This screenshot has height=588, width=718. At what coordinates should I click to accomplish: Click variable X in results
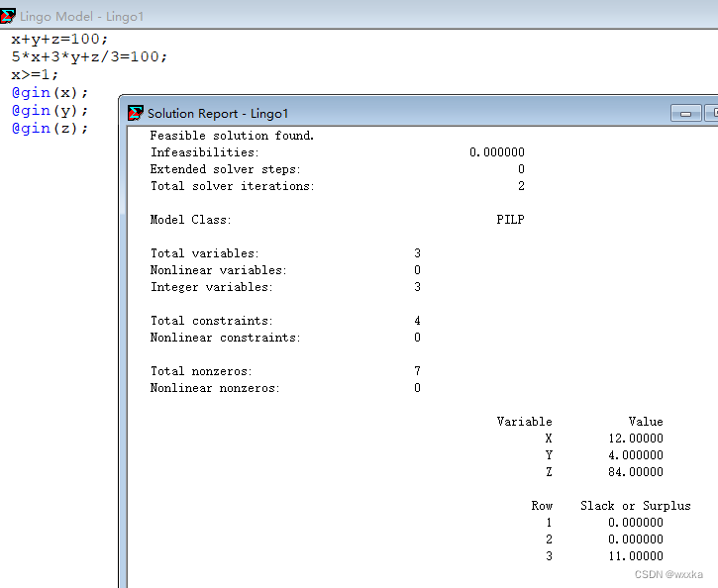(x=549, y=439)
